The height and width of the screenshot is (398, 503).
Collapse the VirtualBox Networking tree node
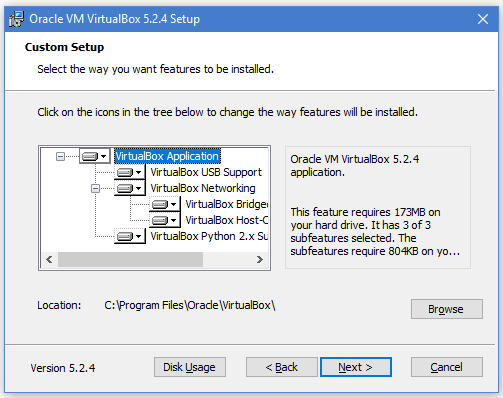(x=95, y=188)
